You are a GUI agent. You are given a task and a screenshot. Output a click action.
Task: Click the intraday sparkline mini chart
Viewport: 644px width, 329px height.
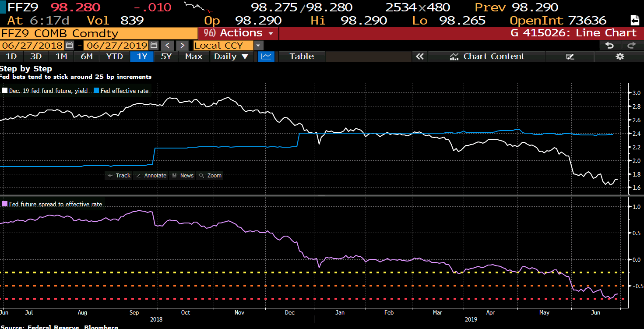tap(199, 7)
